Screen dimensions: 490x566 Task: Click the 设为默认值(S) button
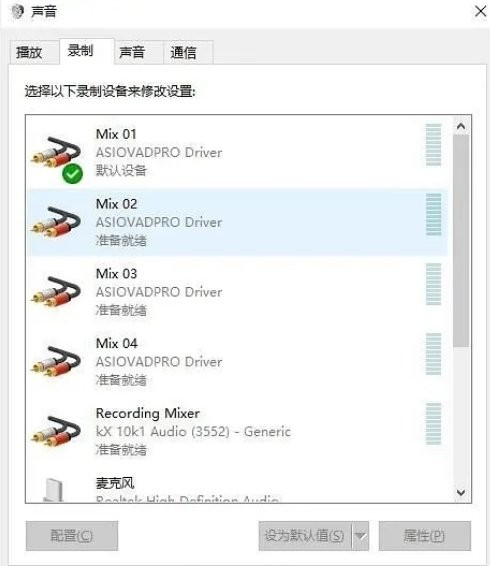point(305,536)
